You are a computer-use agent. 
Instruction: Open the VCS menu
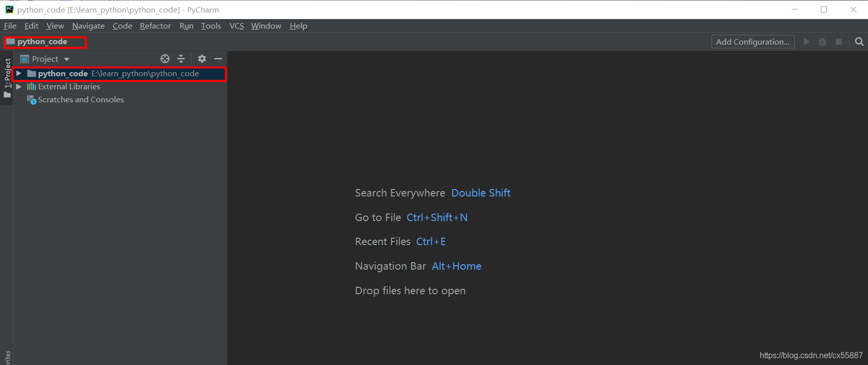237,26
